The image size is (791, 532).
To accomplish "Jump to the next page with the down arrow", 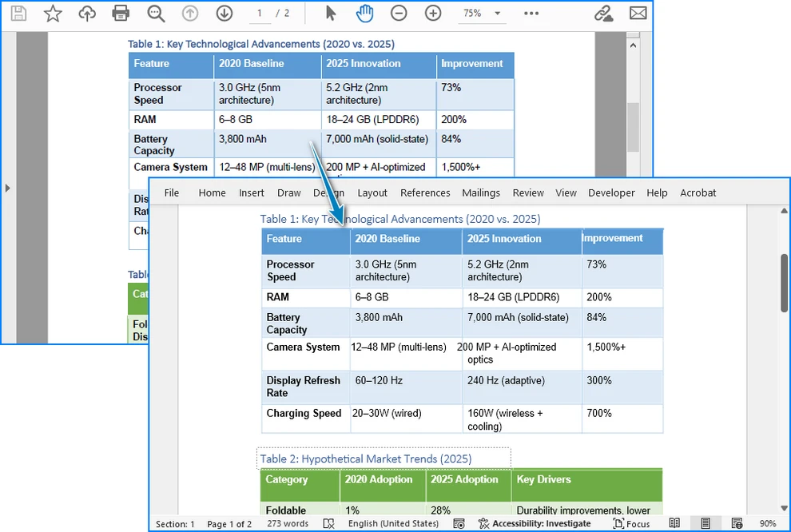I will 224,13.
